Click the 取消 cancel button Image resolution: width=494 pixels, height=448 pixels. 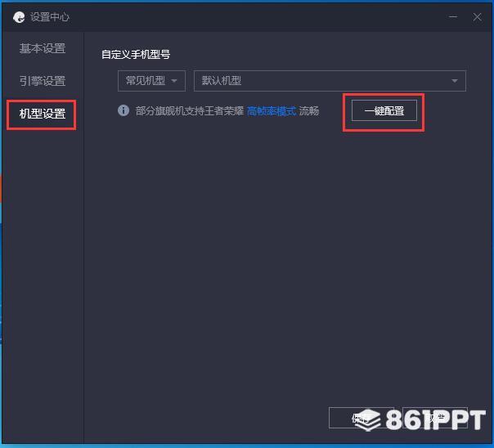pyautogui.click(x=435, y=418)
